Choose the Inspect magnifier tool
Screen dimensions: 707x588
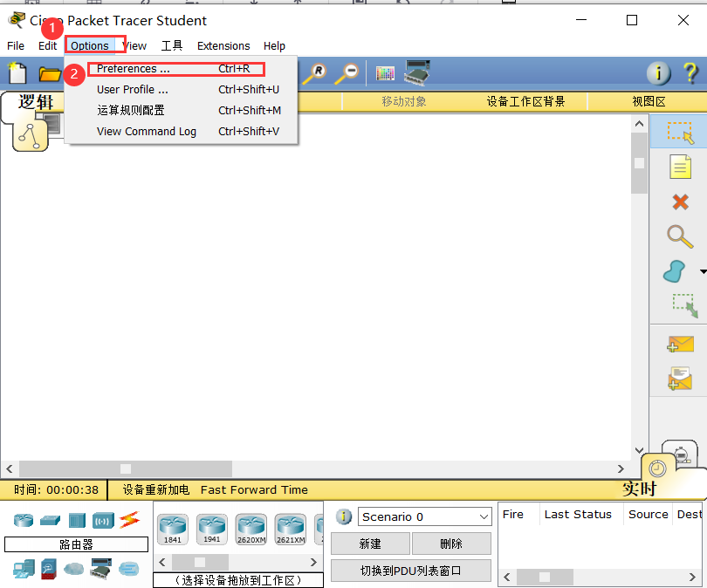pos(680,236)
